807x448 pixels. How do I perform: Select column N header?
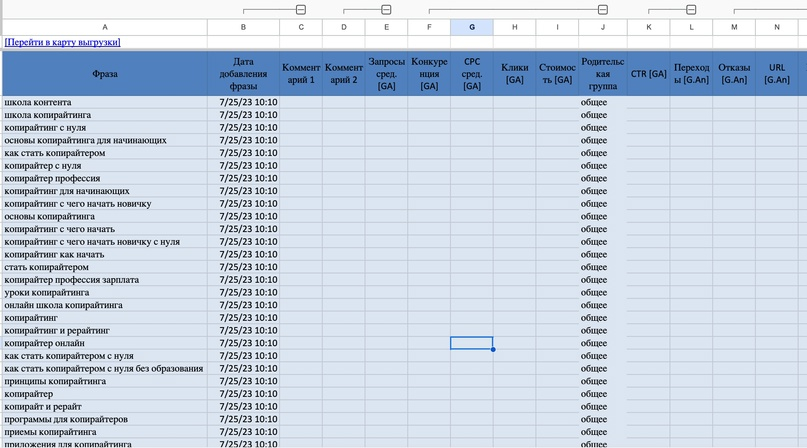pyautogui.click(x=776, y=27)
